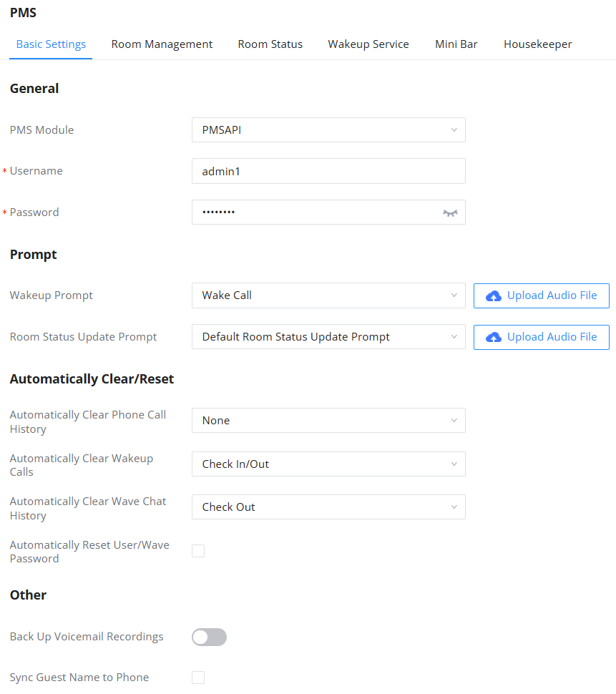Toggle Back Up Voicemail Recordings switch
616x694 pixels.
pyautogui.click(x=209, y=637)
